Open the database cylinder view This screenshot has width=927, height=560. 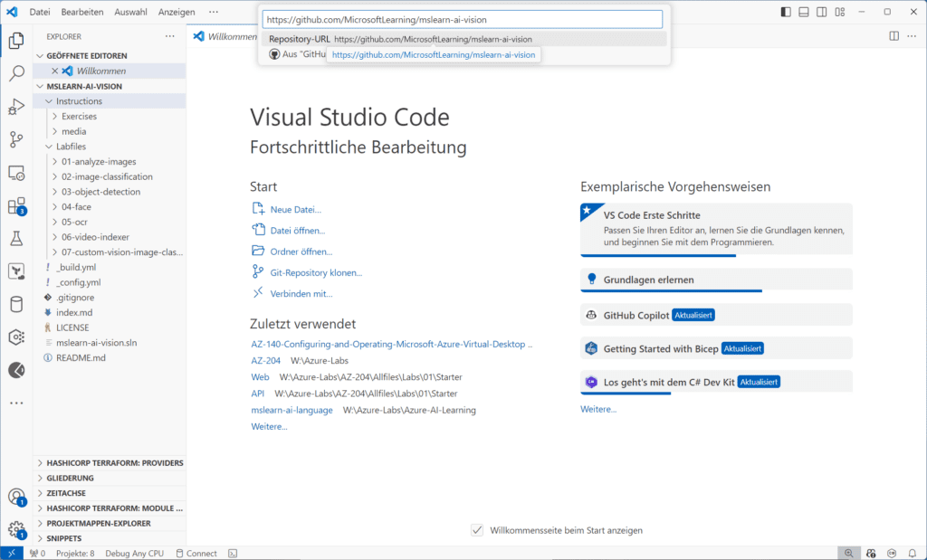[x=16, y=304]
